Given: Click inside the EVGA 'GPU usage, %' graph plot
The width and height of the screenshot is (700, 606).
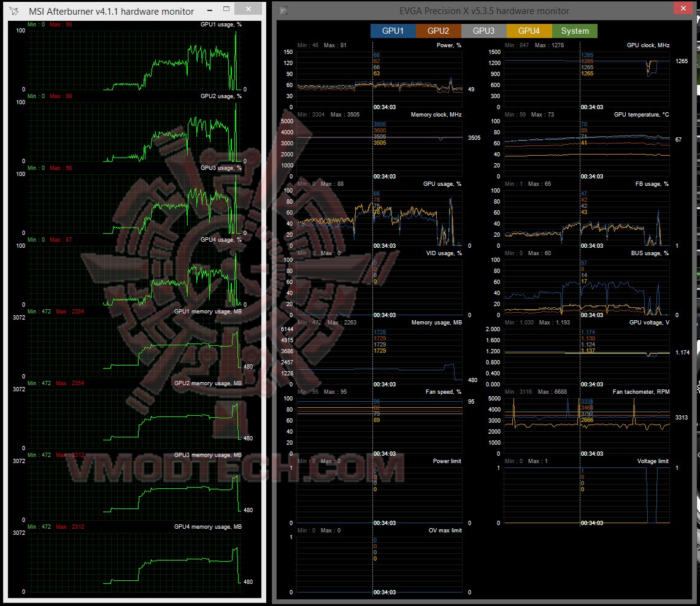Looking at the screenshot, I should [x=380, y=218].
